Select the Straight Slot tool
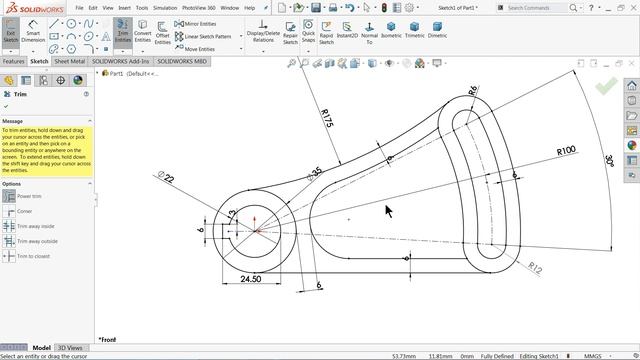Screen dimensions: 640x360 tap(53, 49)
